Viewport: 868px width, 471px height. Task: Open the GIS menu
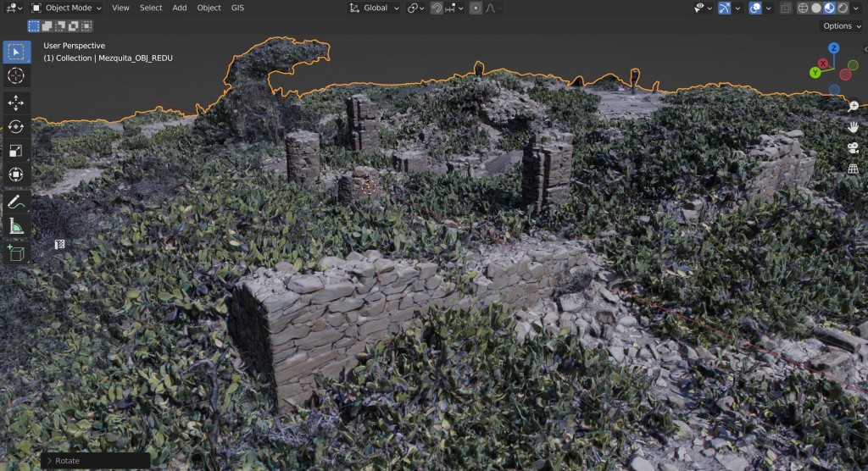coord(237,8)
